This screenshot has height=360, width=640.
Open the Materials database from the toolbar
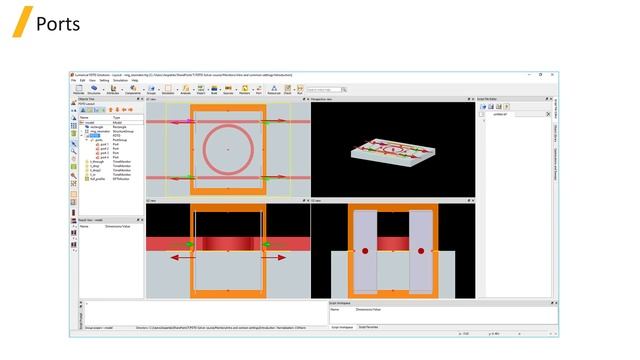pyautogui.click(x=79, y=89)
